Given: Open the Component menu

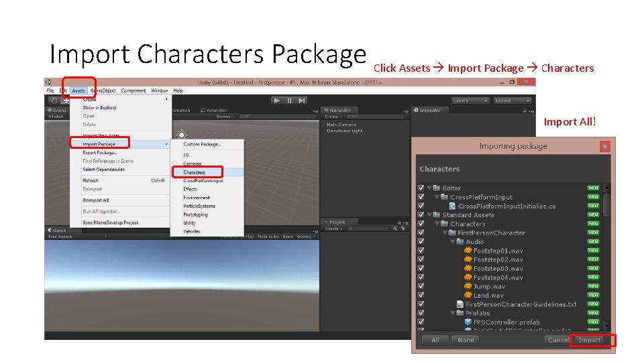Looking at the screenshot, I should pyautogui.click(x=133, y=90).
